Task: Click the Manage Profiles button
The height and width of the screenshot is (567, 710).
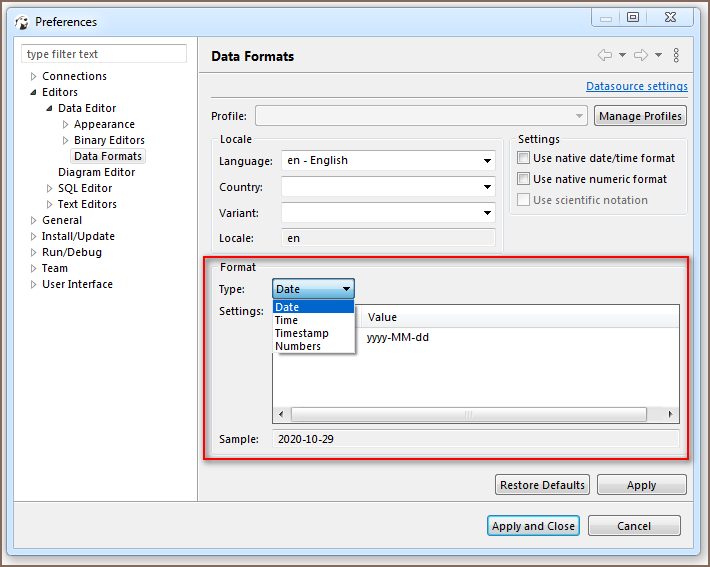Action: [x=640, y=116]
